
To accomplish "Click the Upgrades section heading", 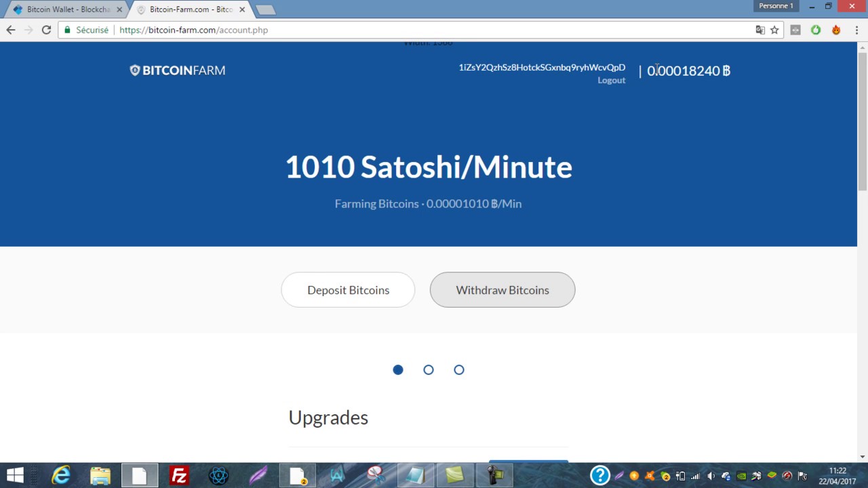I will [x=328, y=418].
